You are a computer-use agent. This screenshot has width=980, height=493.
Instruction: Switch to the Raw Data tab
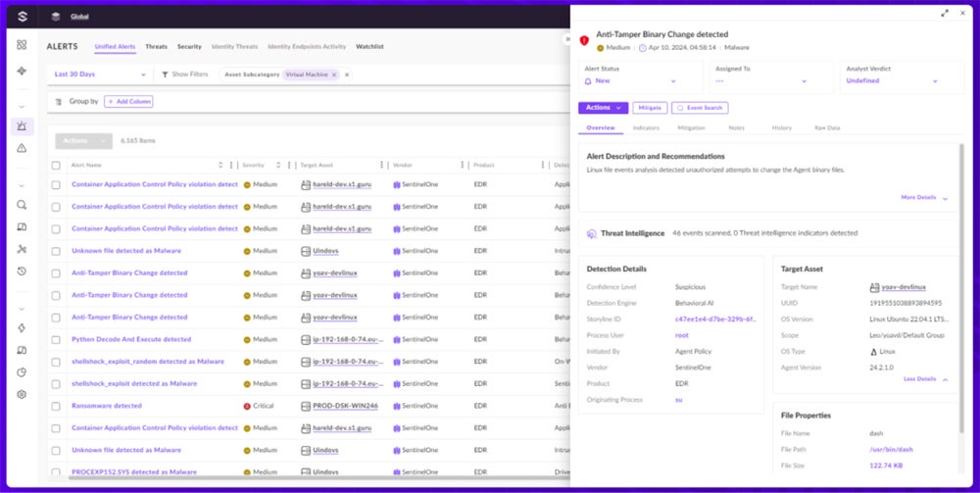826,128
